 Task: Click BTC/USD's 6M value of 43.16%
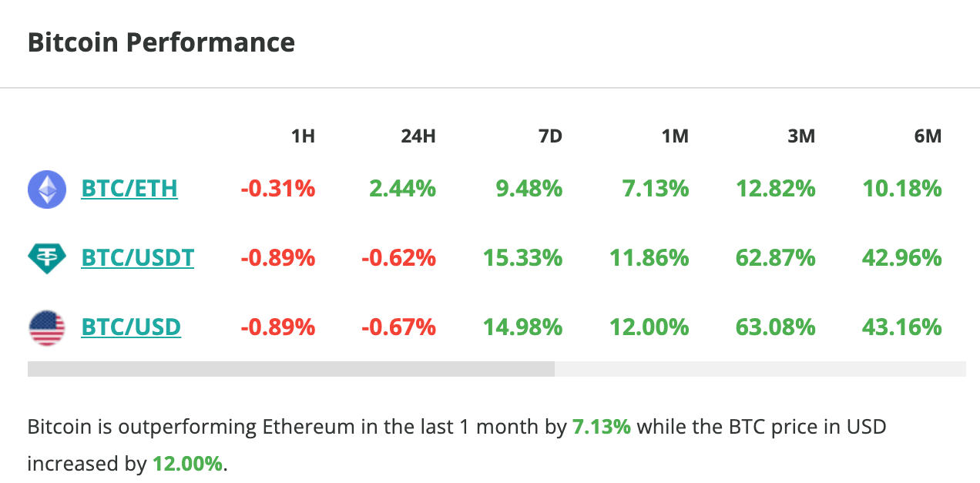click(901, 326)
